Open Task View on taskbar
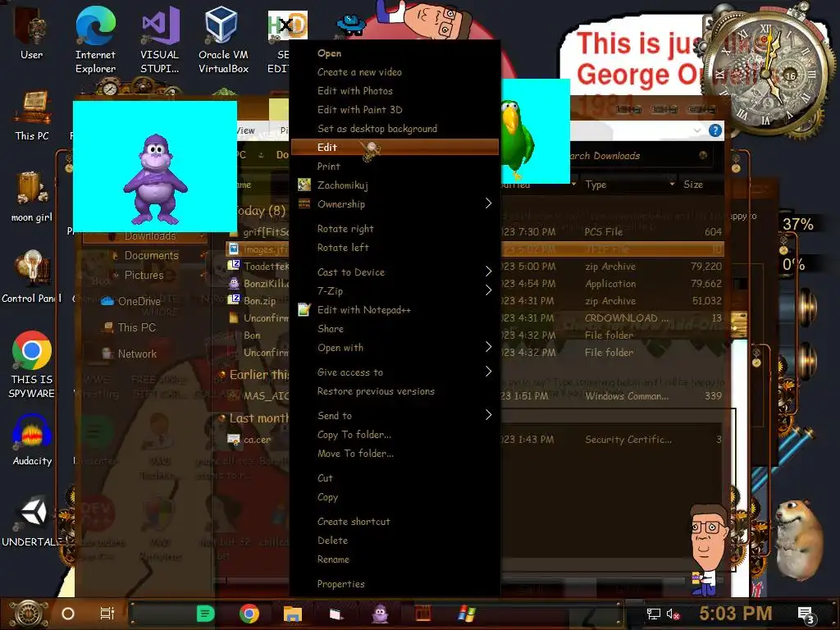This screenshot has width=840, height=630. tap(107, 614)
